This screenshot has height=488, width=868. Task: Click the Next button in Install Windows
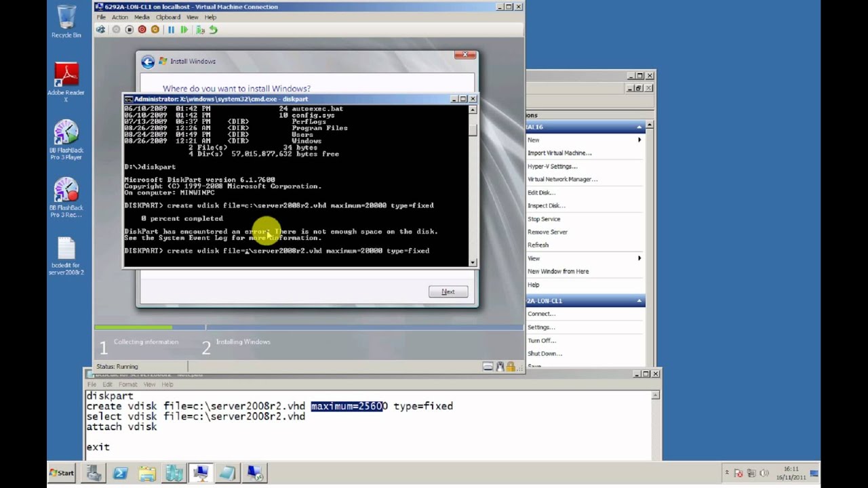coord(448,291)
